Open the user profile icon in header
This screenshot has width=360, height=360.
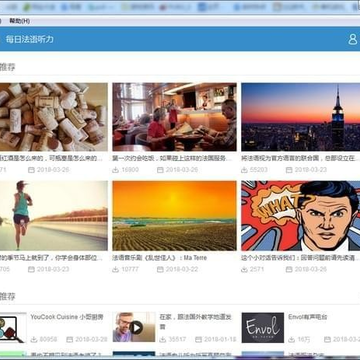point(353,39)
